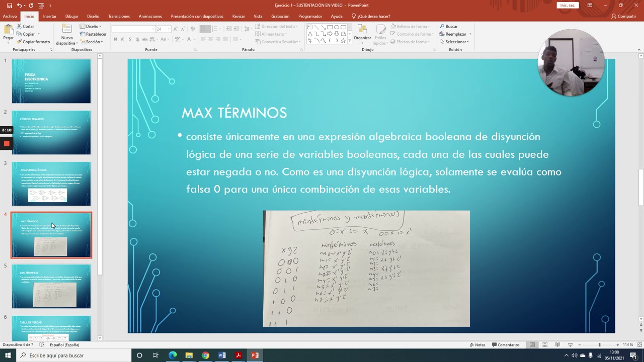
Task: Select the star shape in shapes gallery
Action: [x=343, y=41]
